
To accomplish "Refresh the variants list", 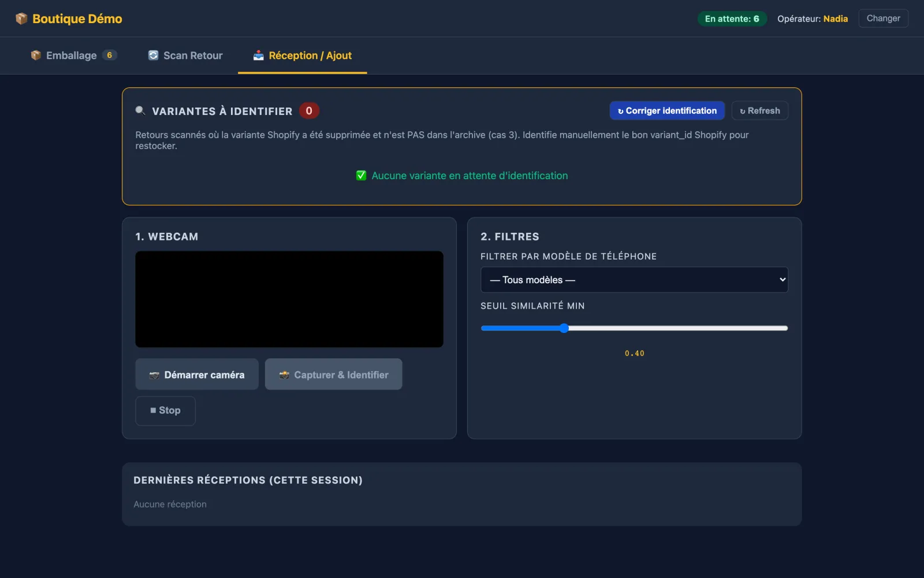I will coord(760,110).
